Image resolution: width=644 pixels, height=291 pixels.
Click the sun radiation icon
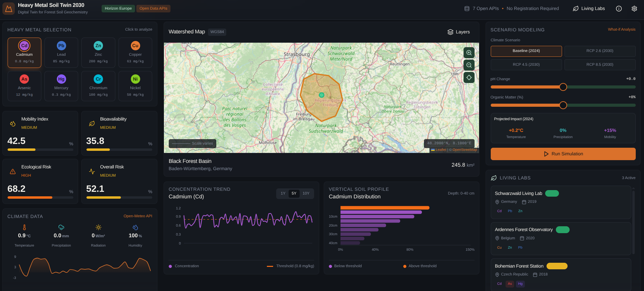click(x=98, y=227)
